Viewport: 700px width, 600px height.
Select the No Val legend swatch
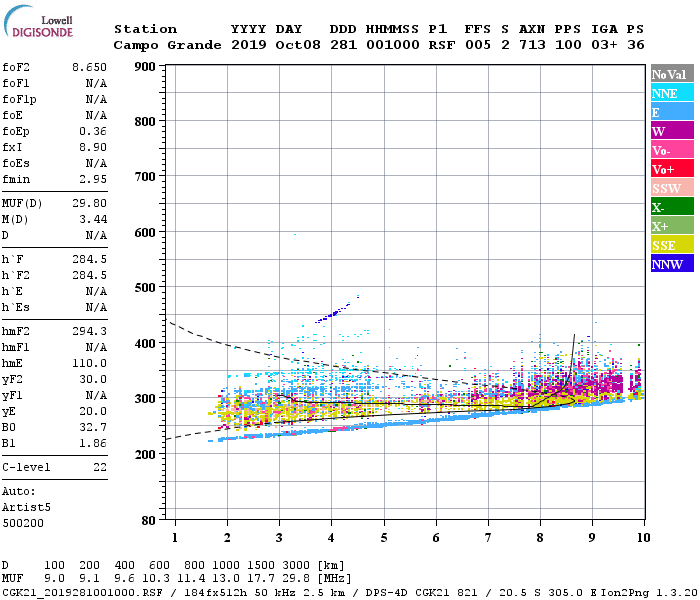point(672,74)
